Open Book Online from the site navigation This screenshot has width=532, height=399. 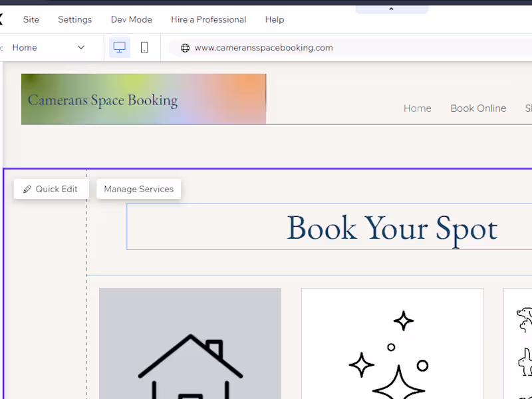[x=478, y=108]
